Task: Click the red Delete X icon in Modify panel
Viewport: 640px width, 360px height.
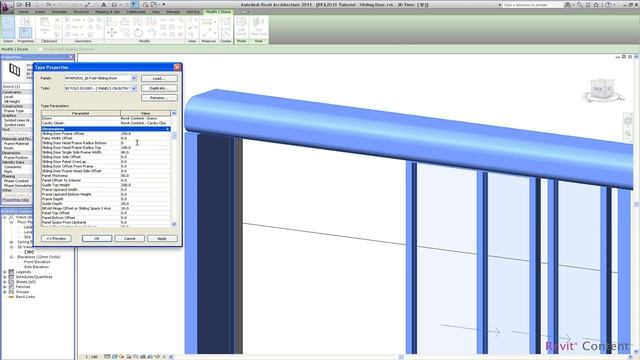Action: (x=180, y=34)
